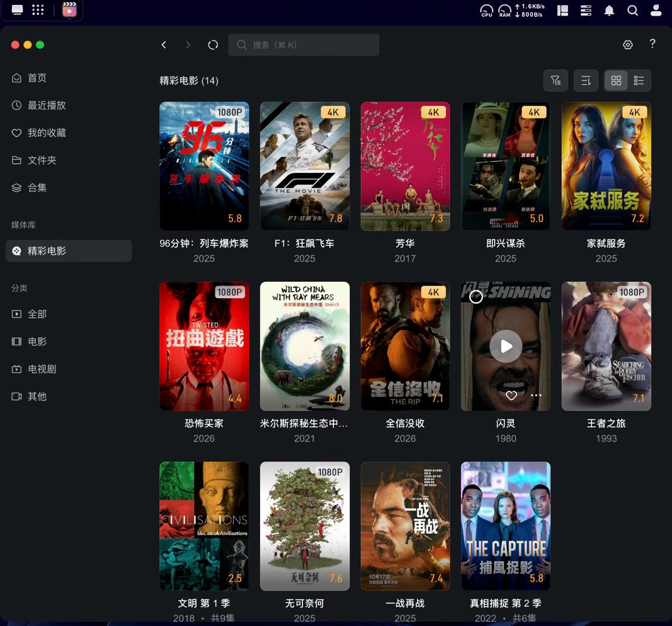This screenshot has width=672, height=626.
Task: Open 最近播放 in sidebar
Action: pos(68,105)
